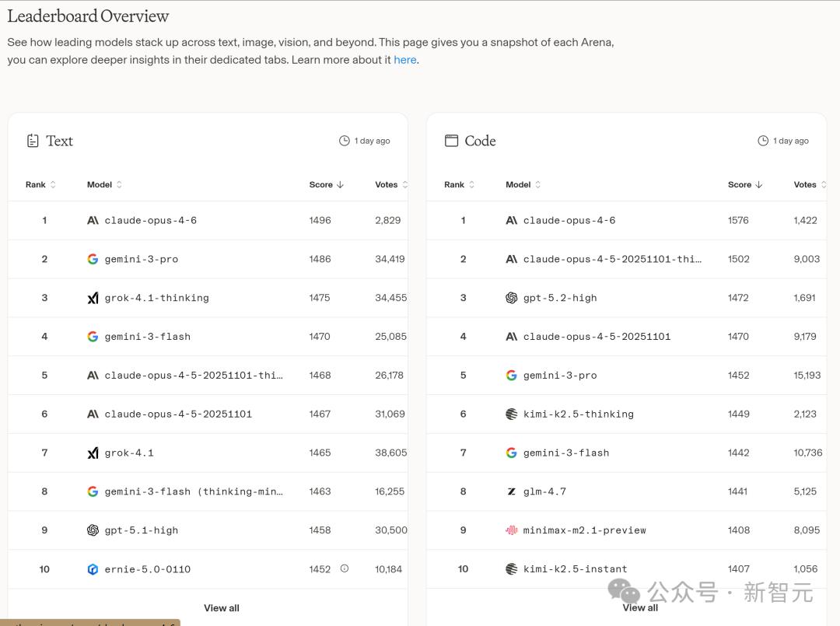Click Google logo next to gemini-3-flash (thinking-min…
Screen dimensions: 840x626
93,491
